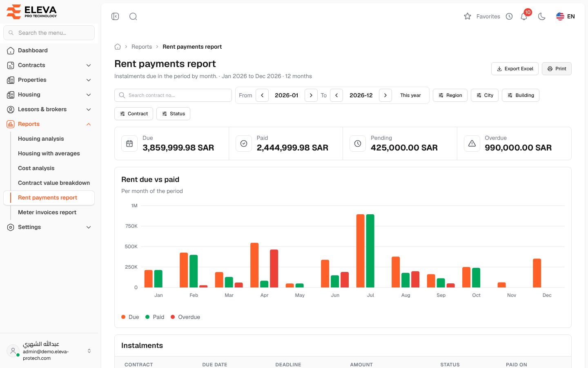The image size is (588, 368).
Task: Open the Contract filter
Action: [134, 114]
